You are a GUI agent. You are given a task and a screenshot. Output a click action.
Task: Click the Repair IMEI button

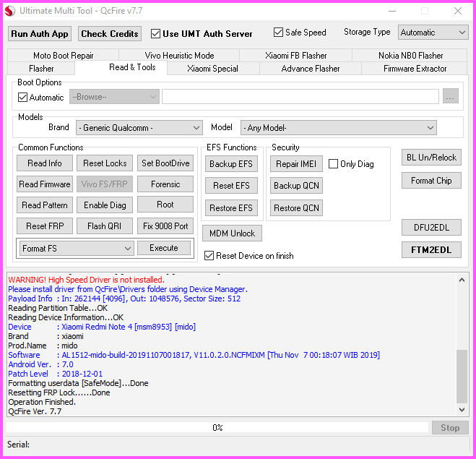tap(296, 164)
